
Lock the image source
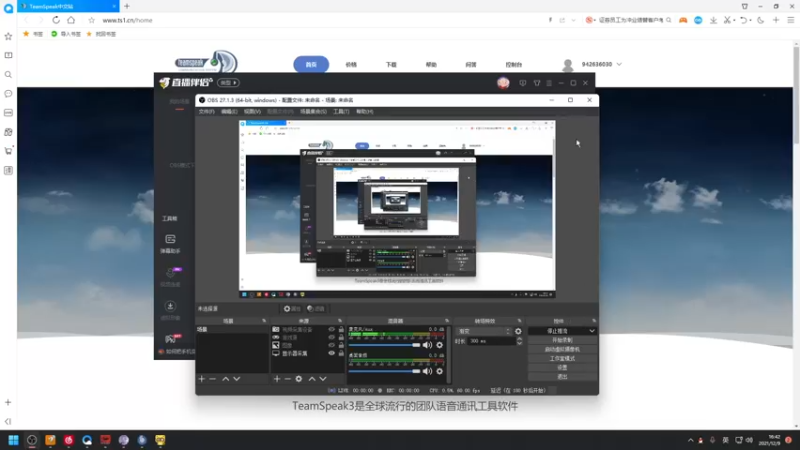point(341,345)
